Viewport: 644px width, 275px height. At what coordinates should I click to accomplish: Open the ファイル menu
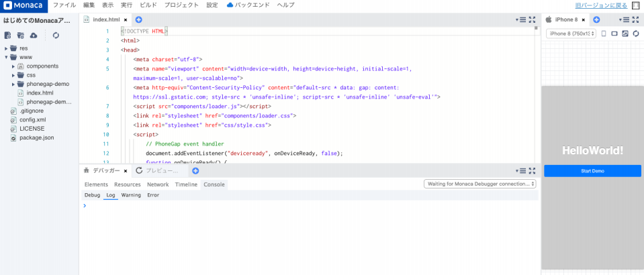point(64,5)
